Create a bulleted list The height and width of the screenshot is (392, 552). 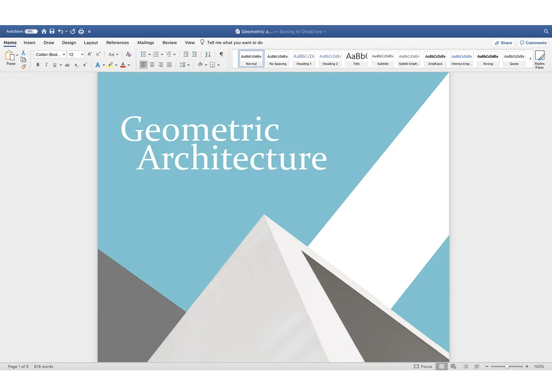(x=143, y=54)
